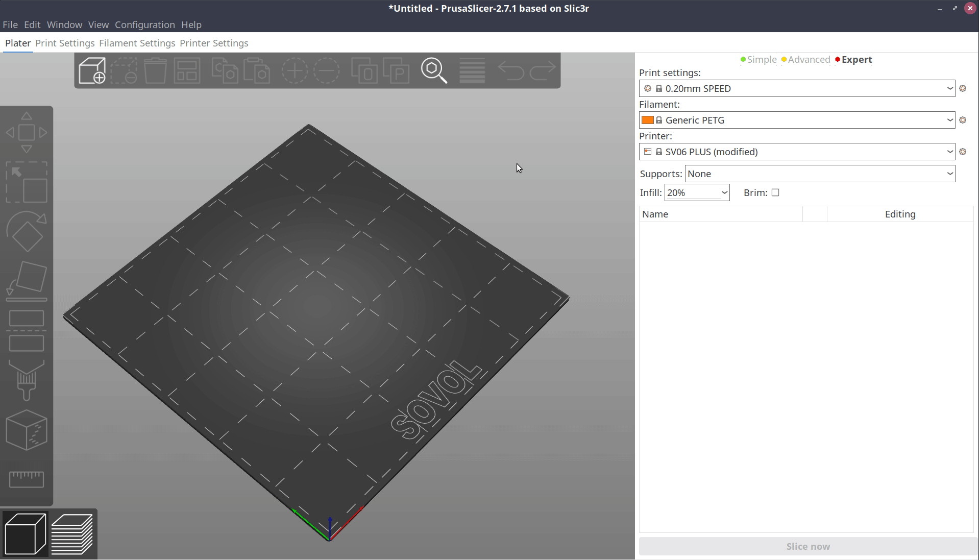979x560 pixels.
Task: Click the orange filament color swatch
Action: [x=647, y=120]
